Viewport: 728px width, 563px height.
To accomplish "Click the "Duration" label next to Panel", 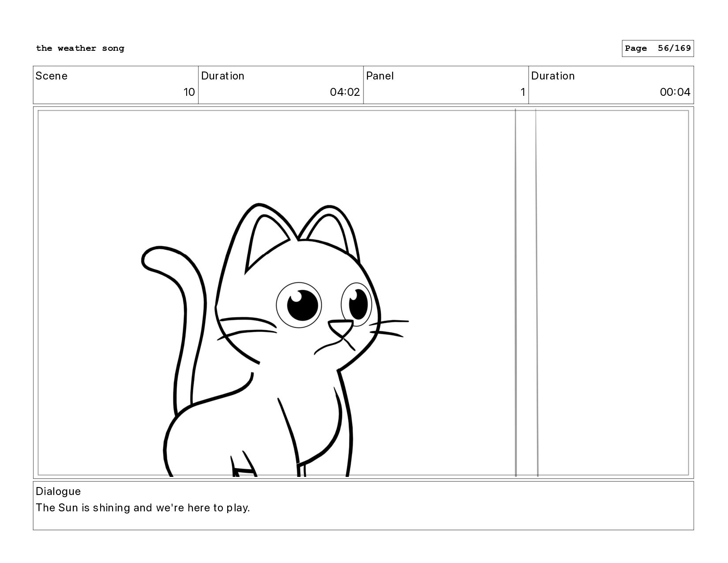I will 553,76.
